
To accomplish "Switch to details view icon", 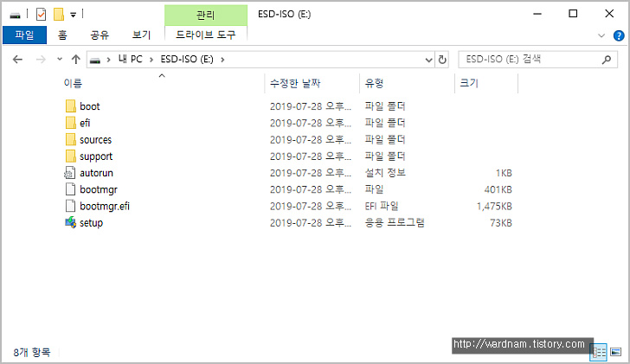I will (599, 353).
